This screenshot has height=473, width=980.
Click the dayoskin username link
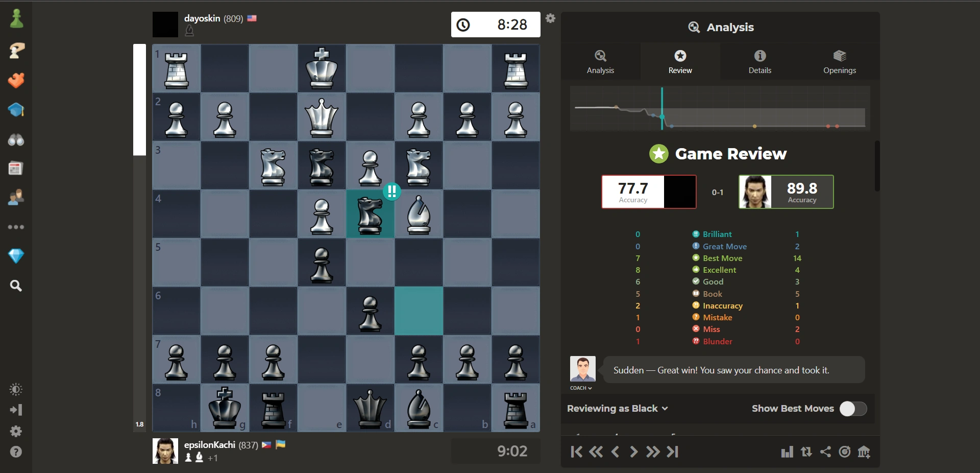pyautogui.click(x=202, y=18)
